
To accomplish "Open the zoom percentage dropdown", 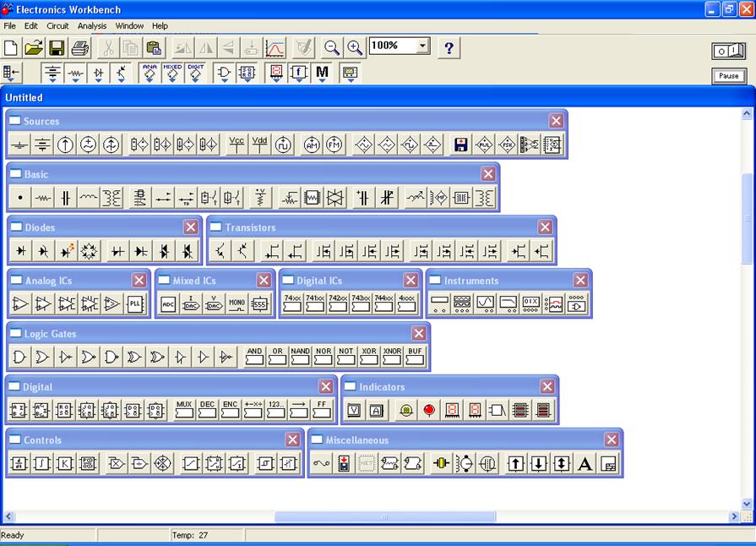I will [x=423, y=46].
